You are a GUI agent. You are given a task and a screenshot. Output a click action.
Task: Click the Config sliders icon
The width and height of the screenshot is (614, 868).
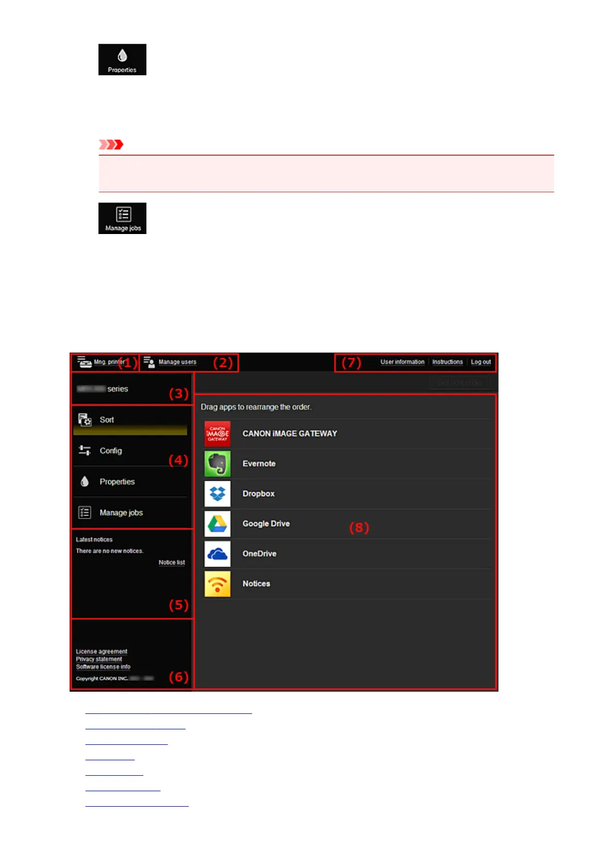(85, 450)
